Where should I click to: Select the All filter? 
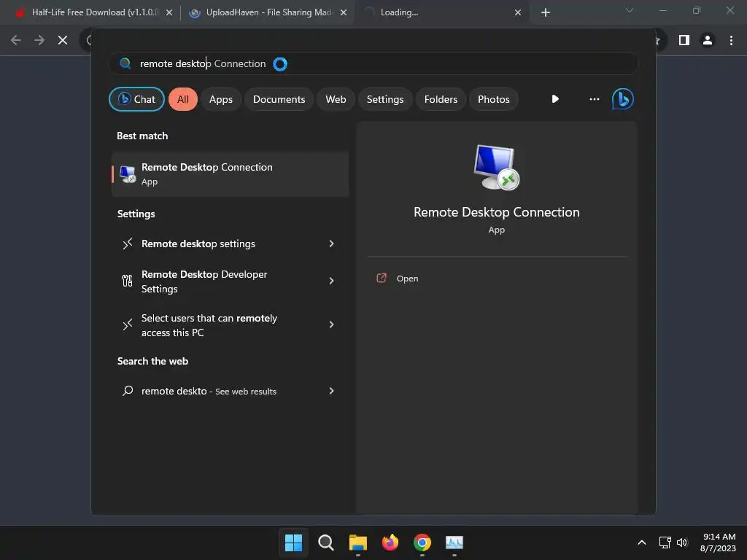point(183,99)
